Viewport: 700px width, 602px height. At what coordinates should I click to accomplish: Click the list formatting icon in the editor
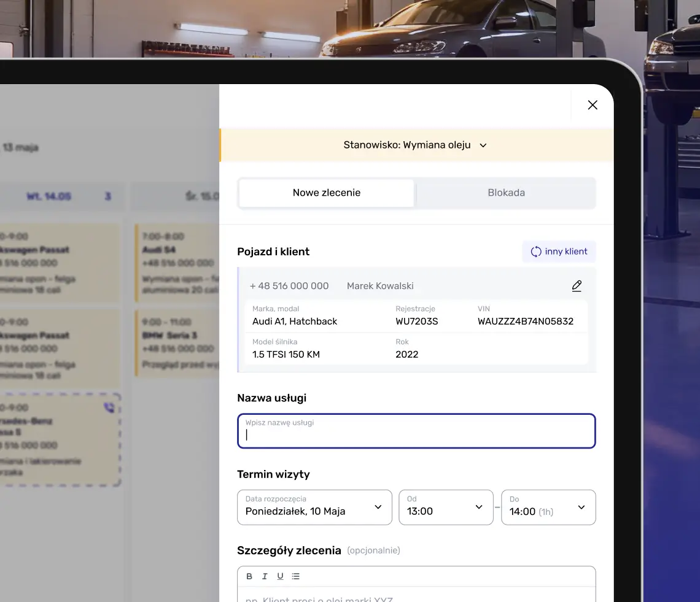tap(295, 576)
